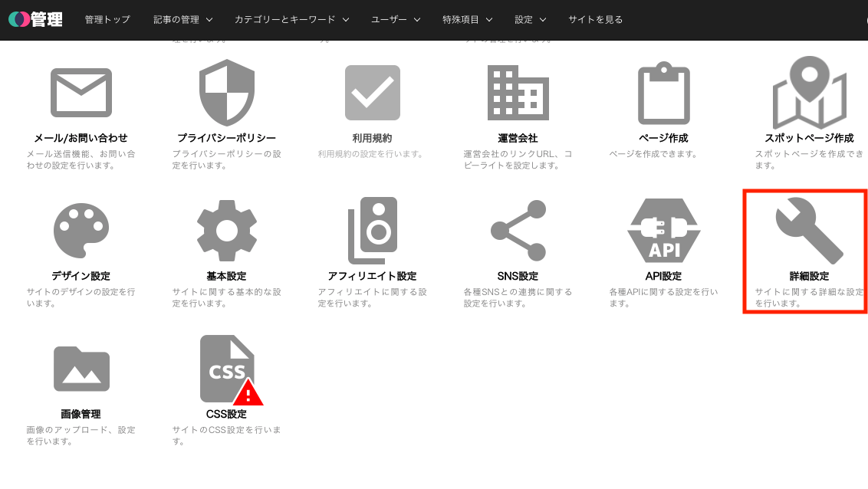Open the 画像管理 folder image icon
This screenshot has width=868, height=489.
(81, 369)
